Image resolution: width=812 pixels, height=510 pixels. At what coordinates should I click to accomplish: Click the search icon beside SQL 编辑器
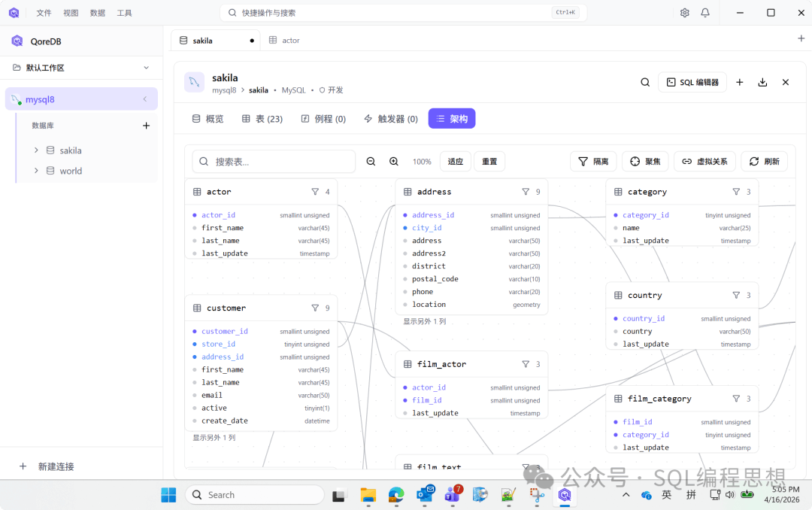coord(645,83)
